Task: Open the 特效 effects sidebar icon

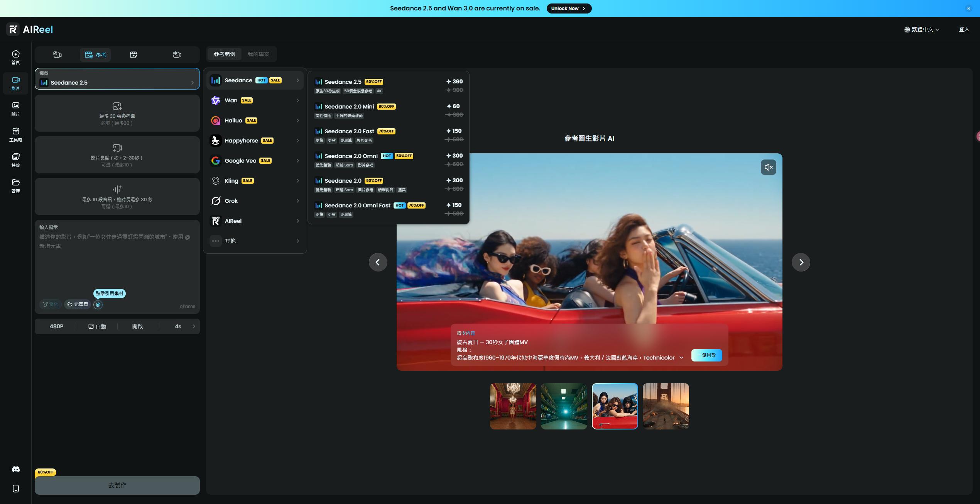Action: coord(15,160)
